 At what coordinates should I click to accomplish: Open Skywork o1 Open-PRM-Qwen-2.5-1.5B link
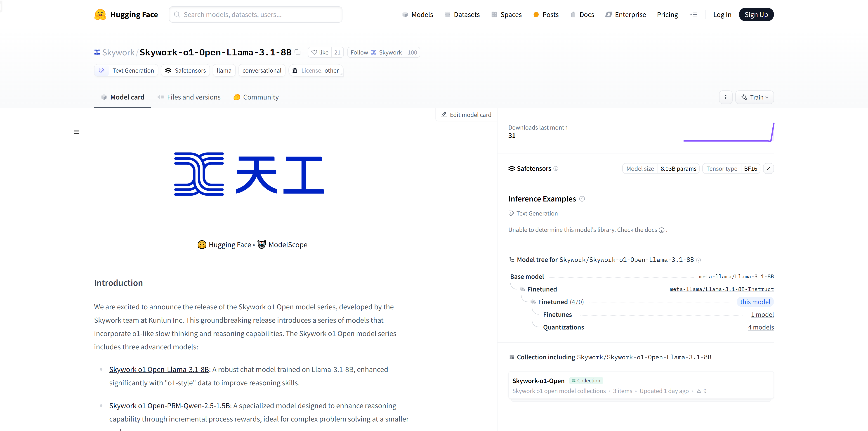170,406
